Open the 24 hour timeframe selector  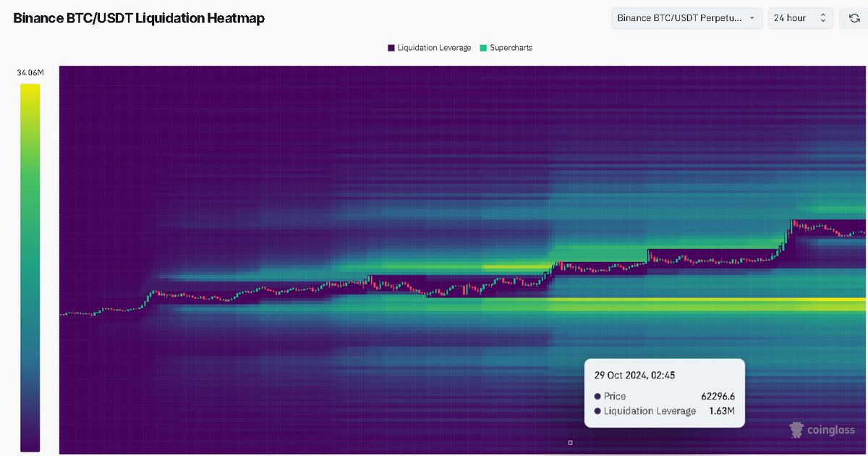click(x=800, y=17)
